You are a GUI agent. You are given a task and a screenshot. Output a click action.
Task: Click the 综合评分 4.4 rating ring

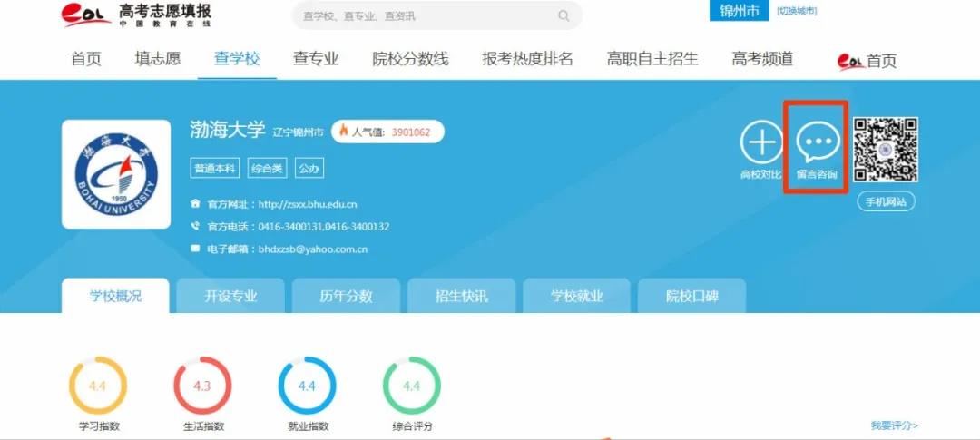pos(412,386)
